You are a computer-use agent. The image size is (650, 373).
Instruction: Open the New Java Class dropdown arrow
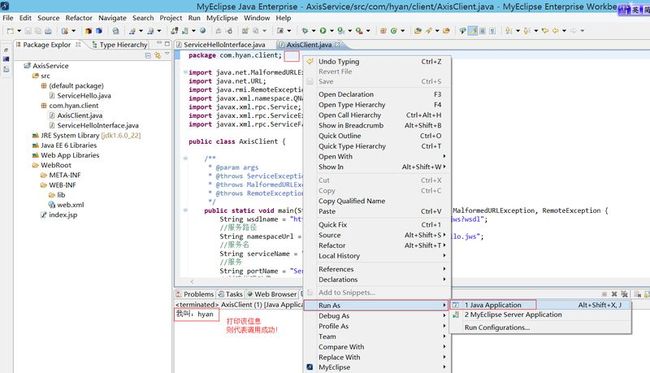402,31
